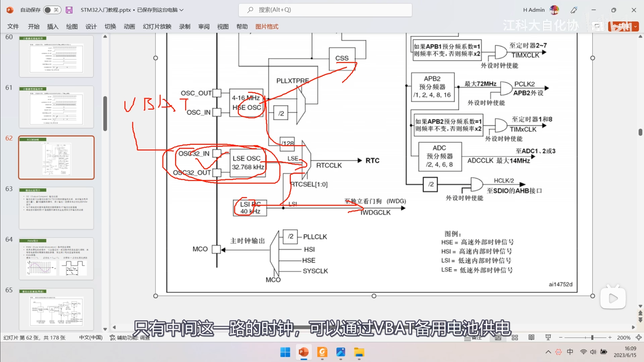Fit slide to current window

click(x=638, y=338)
